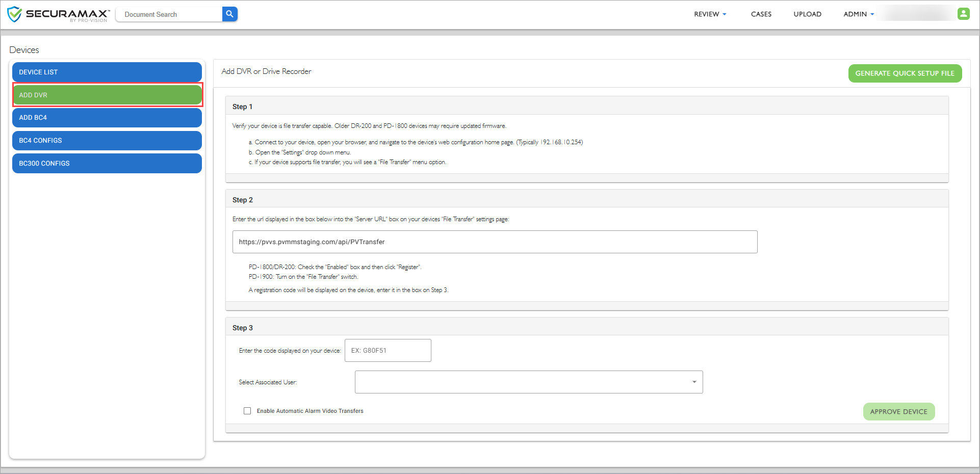
Task: Open the BC300 CONFIGS section
Action: click(107, 164)
